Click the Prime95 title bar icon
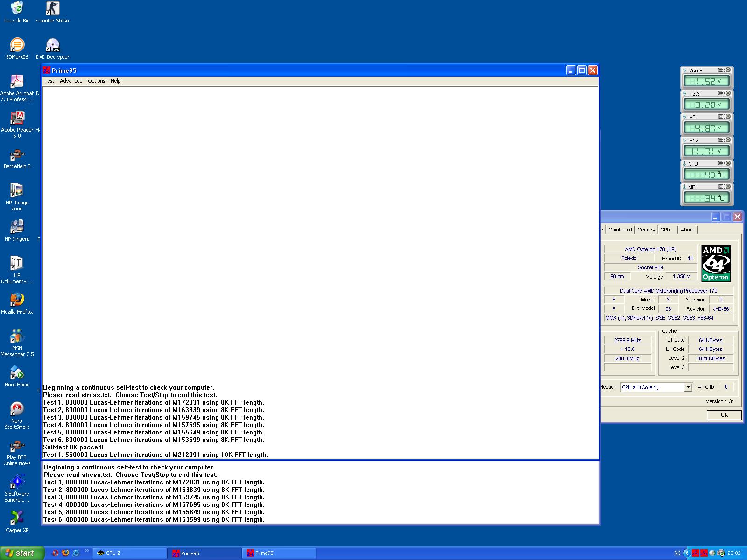This screenshot has width=747, height=560. (47, 70)
